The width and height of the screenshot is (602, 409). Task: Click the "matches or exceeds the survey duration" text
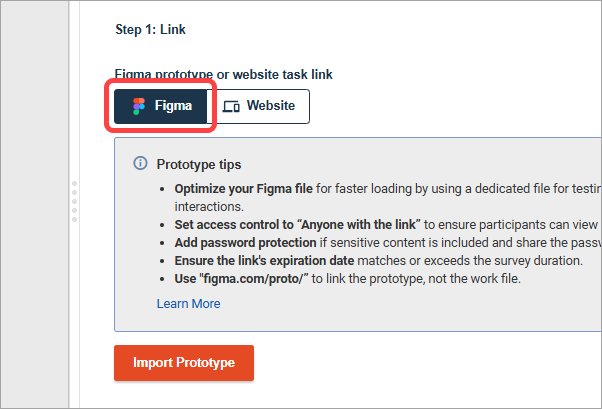coord(470,261)
